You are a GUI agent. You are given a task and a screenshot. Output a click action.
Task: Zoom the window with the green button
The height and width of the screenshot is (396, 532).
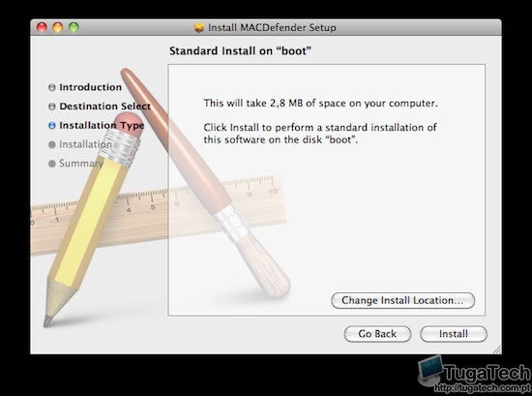pyautogui.click(x=74, y=27)
